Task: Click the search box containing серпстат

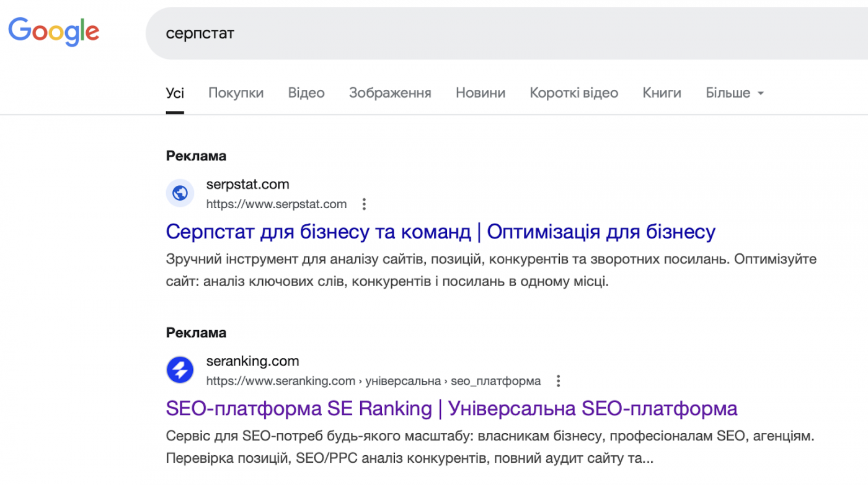Action: pyautogui.click(x=507, y=33)
